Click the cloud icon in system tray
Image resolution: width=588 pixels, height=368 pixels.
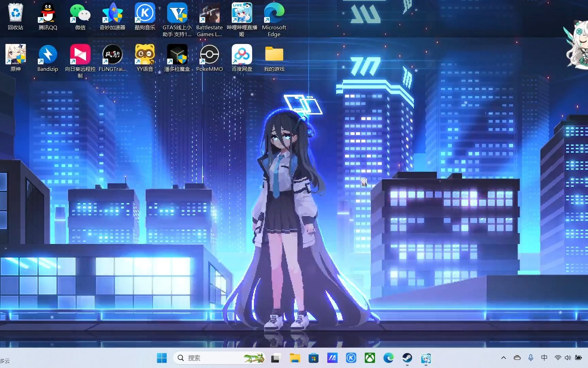coord(517,358)
